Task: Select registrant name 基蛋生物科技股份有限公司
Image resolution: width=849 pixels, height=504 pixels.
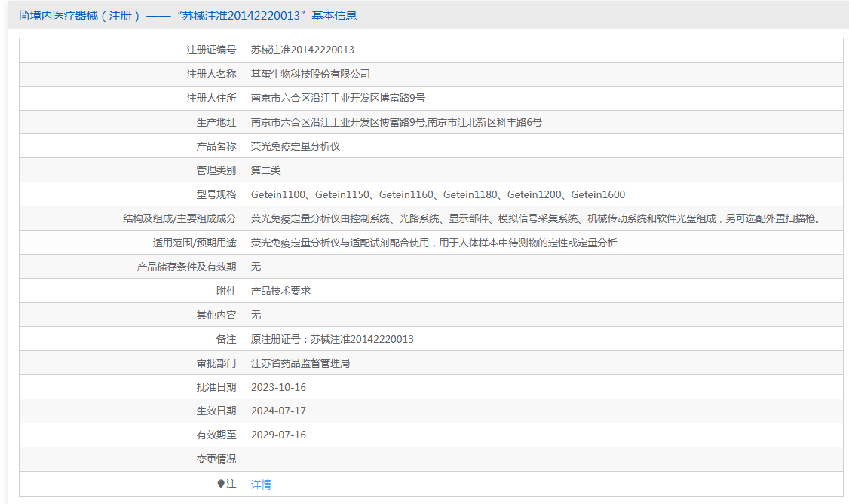Action: 310,74
